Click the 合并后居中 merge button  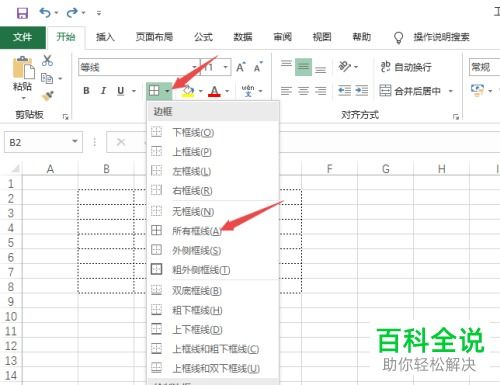pos(410,91)
